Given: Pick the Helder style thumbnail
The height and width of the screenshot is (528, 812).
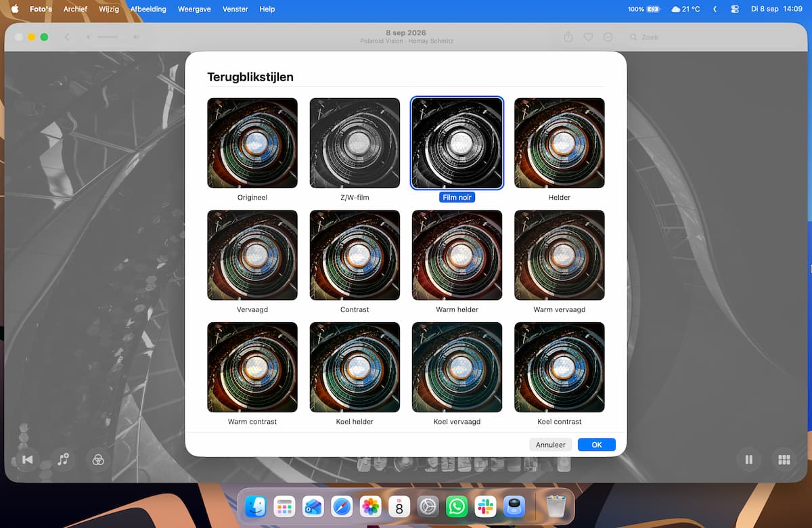Looking at the screenshot, I should point(560,144).
